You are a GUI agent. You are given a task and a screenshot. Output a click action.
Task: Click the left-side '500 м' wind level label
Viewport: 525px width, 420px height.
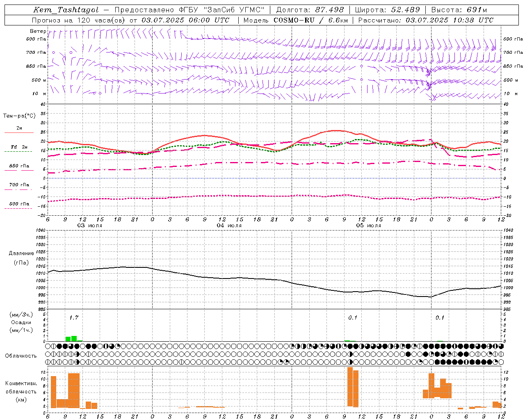pyautogui.click(x=39, y=80)
